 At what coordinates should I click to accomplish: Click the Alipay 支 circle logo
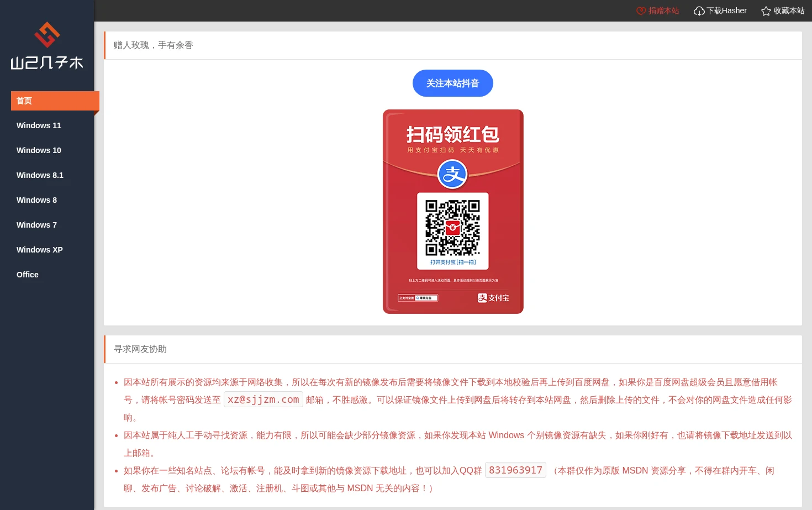pos(452,174)
